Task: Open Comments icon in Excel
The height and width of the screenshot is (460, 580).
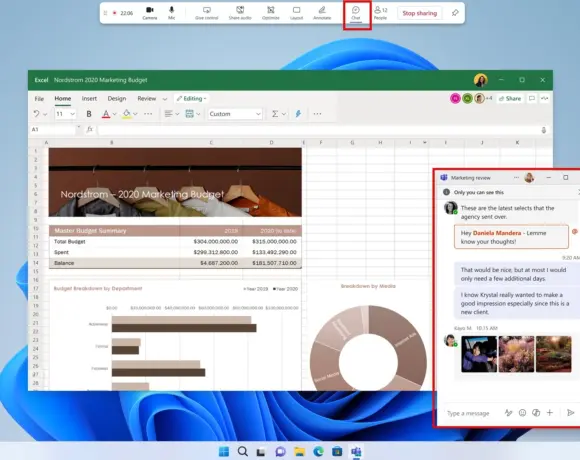Action: (x=532, y=98)
